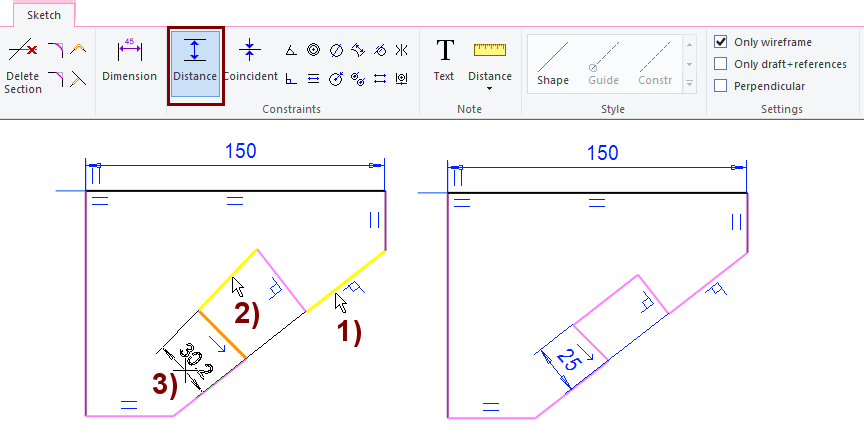Insert a Text note
The image size is (864, 448).
[x=444, y=60]
